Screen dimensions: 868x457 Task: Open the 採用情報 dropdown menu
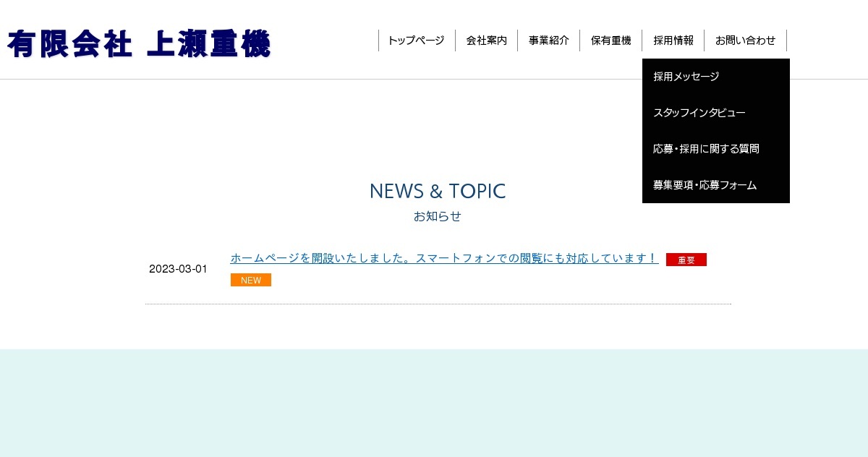click(x=673, y=40)
